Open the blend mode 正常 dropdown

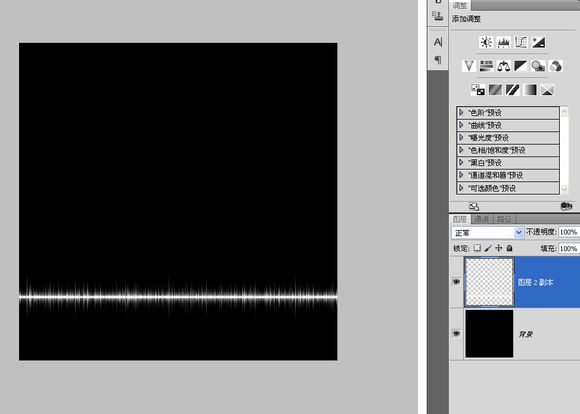coord(488,233)
